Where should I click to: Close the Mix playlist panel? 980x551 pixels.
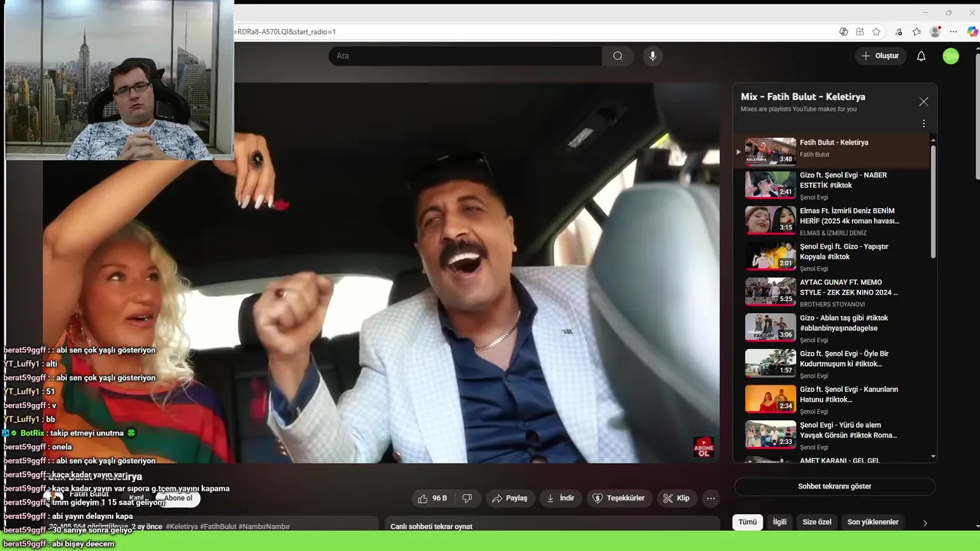click(923, 102)
